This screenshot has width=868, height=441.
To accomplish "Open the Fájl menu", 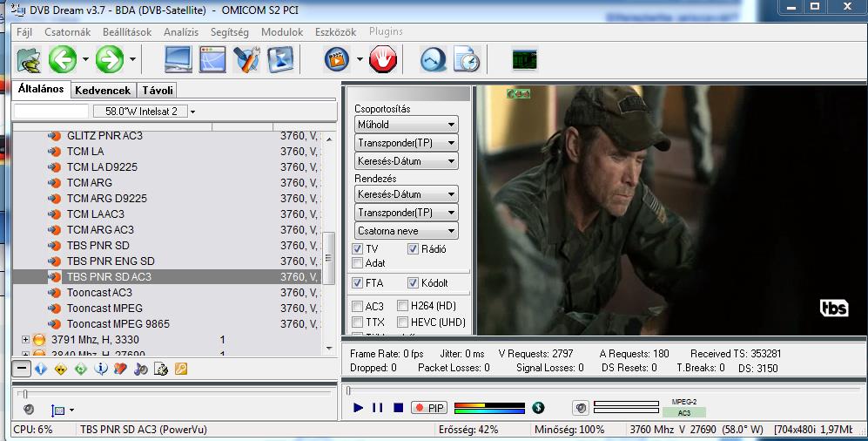I will coord(24,32).
